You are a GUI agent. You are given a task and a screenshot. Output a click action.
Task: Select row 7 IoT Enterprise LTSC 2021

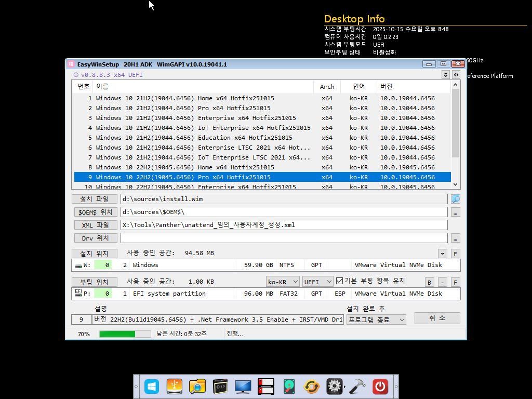click(x=262, y=157)
